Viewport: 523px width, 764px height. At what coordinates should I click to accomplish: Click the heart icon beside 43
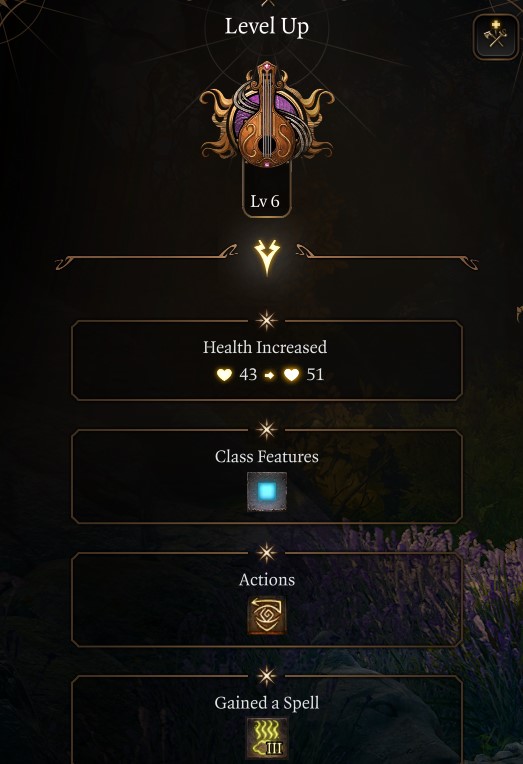224,375
